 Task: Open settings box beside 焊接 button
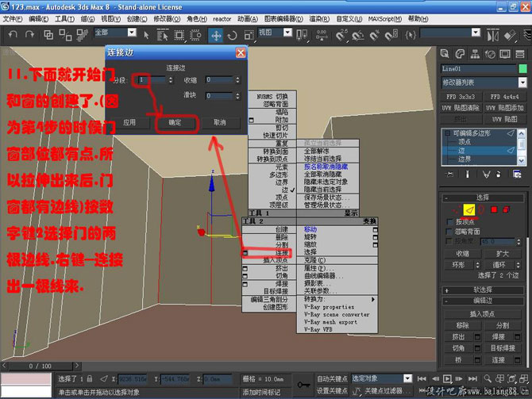pyautogui.click(x=517, y=337)
